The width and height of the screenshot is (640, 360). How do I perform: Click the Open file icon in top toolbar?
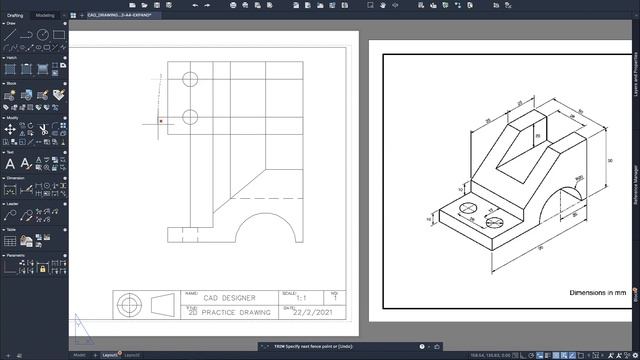[x=144, y=5]
